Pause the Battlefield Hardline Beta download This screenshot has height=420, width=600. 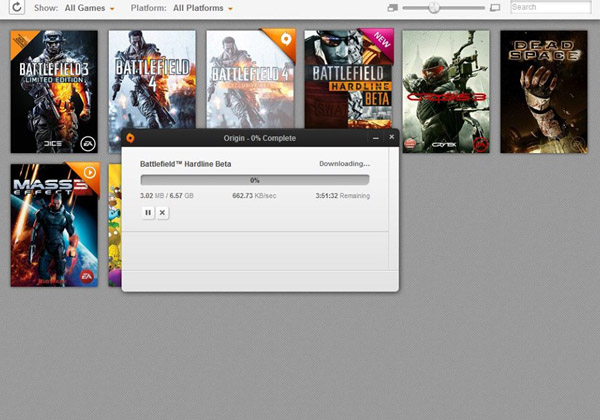click(148, 213)
